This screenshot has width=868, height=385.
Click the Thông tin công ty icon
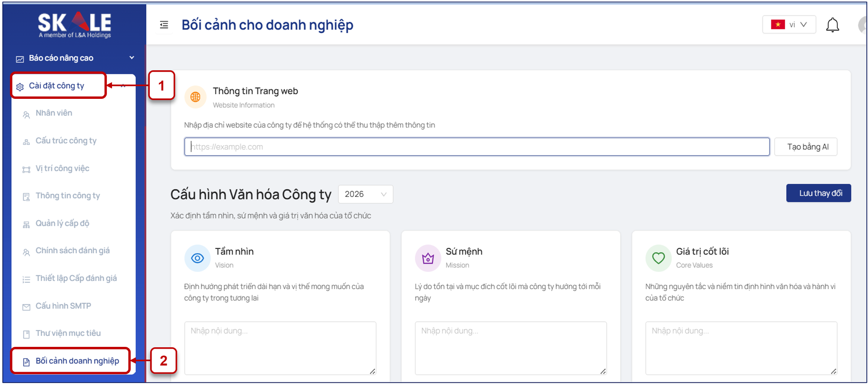point(26,197)
